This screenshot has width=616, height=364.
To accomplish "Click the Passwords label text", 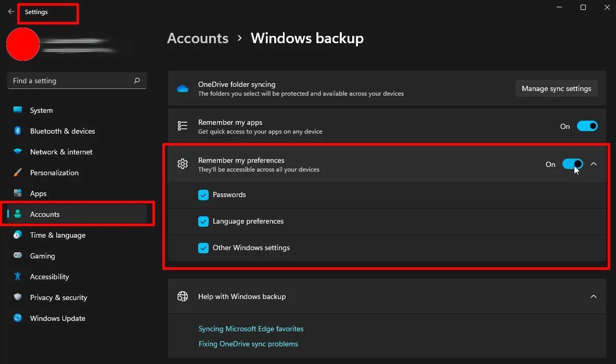I will (x=229, y=195).
